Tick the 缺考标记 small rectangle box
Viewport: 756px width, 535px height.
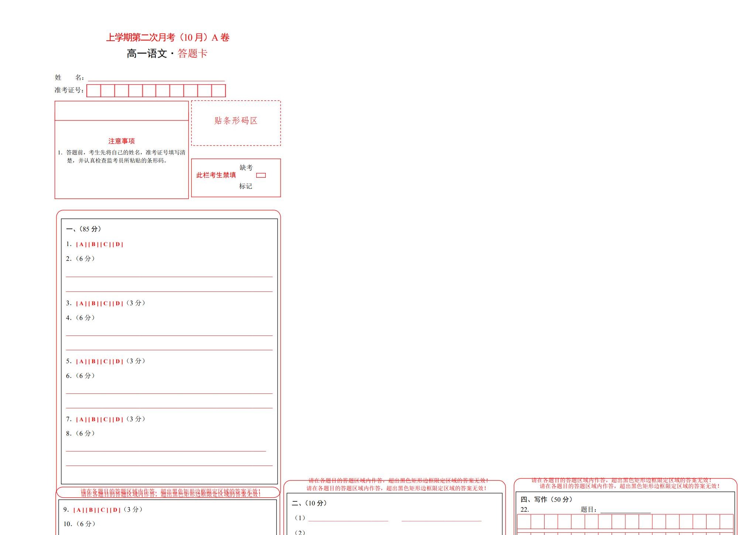[x=261, y=175]
